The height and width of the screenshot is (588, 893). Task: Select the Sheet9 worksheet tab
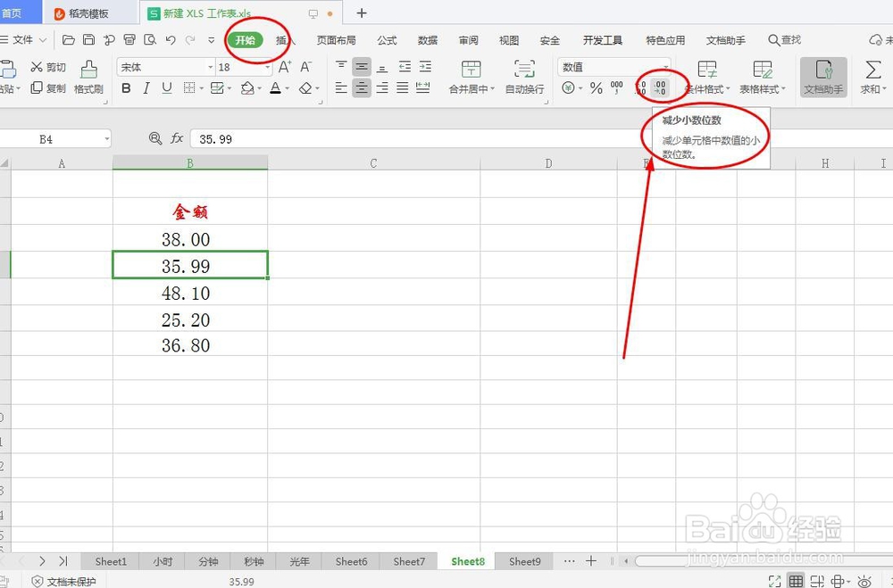point(524,561)
